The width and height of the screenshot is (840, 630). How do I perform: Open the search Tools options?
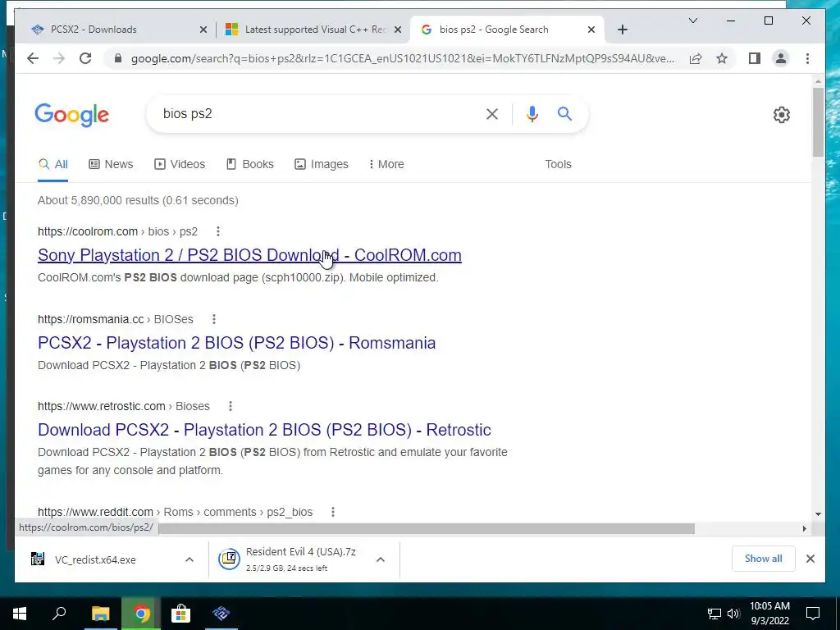tap(558, 164)
